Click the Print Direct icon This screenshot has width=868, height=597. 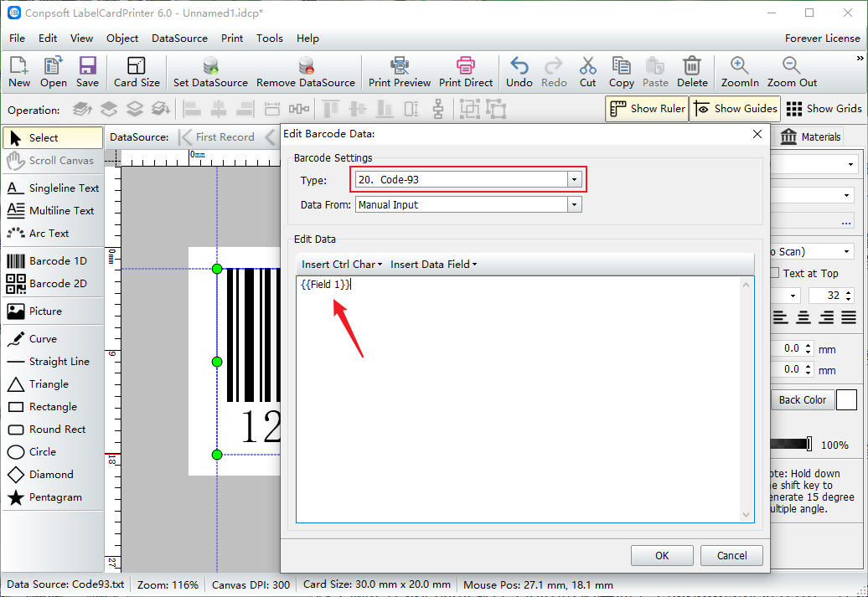point(466,72)
